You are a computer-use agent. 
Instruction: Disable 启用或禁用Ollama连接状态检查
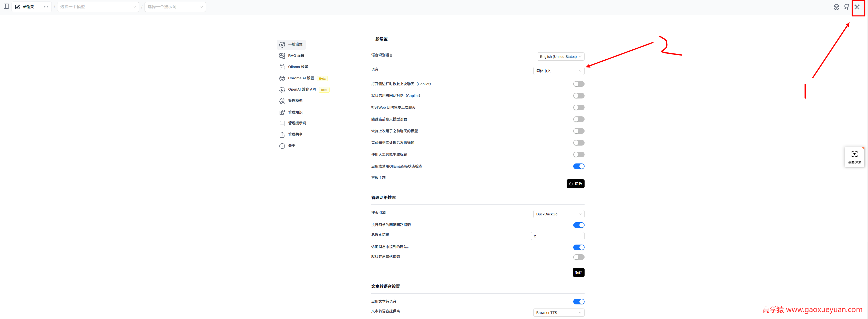point(579,166)
